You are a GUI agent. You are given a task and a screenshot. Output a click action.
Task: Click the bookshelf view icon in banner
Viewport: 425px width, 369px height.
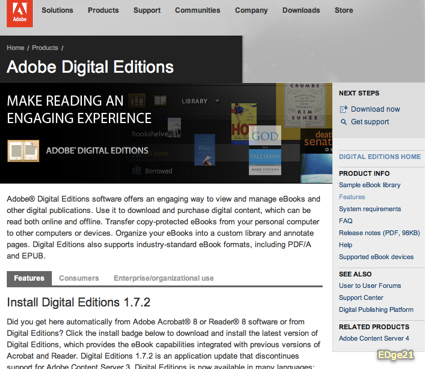click(x=137, y=101)
